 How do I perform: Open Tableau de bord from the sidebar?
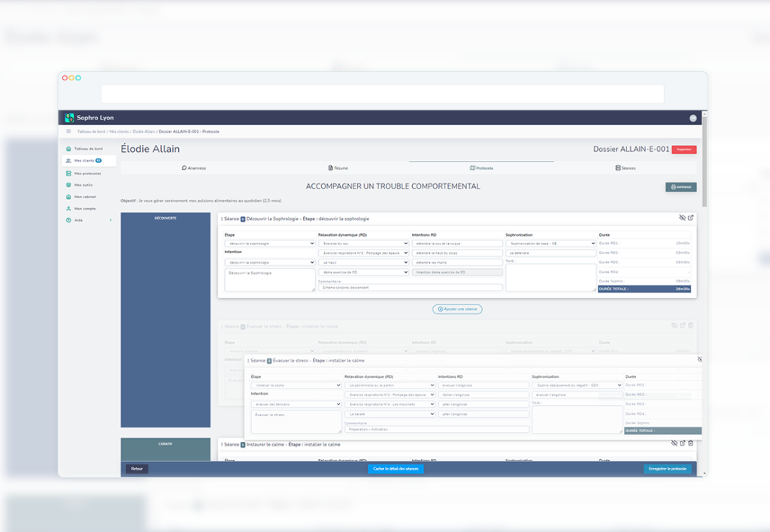tap(87, 149)
